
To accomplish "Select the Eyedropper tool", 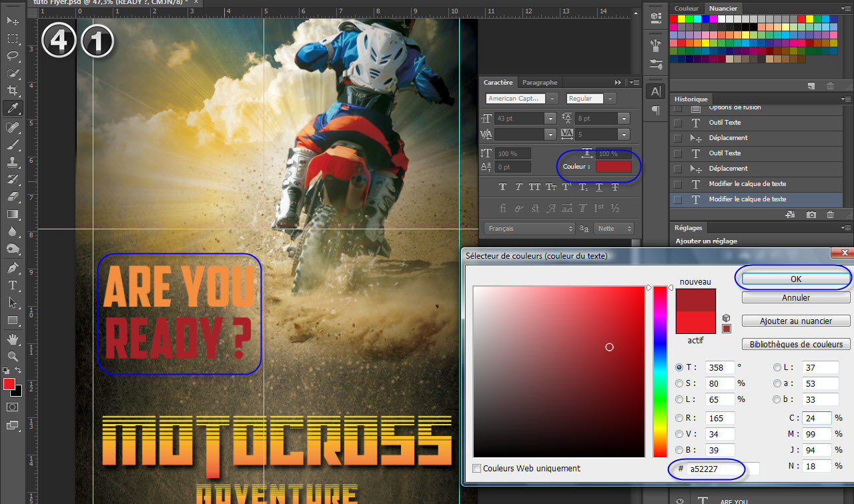I will (13, 108).
